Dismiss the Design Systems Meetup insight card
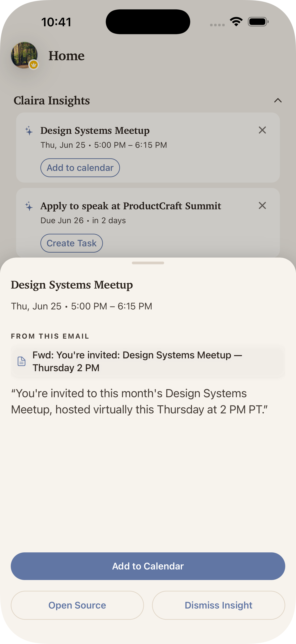Viewport: 296px width, 644px height. 262,130
